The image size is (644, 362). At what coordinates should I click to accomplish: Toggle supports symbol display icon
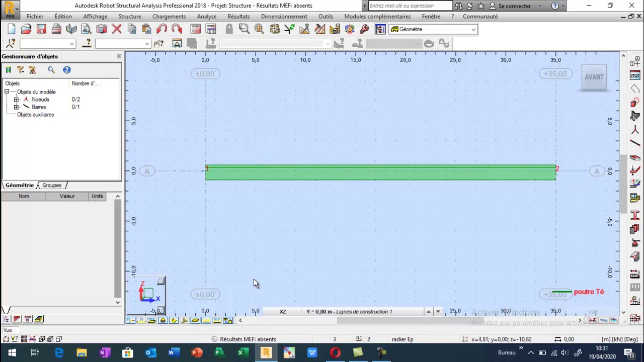[163, 320]
